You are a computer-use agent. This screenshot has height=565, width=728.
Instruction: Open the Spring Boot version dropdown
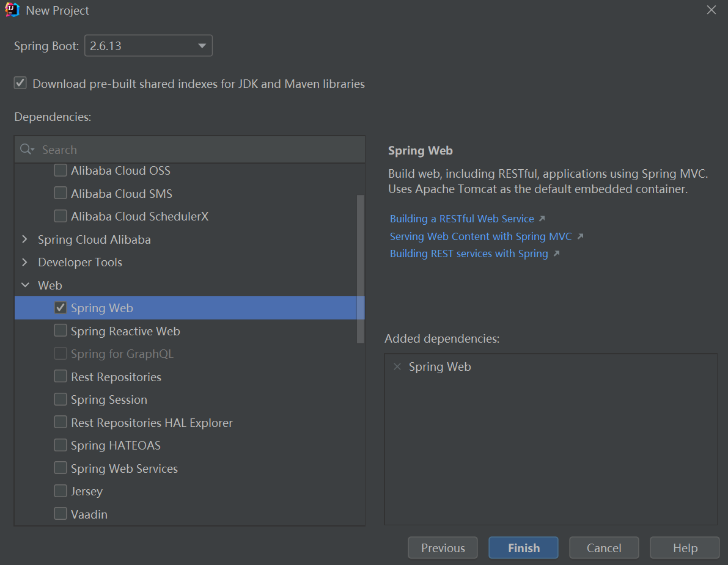(149, 45)
